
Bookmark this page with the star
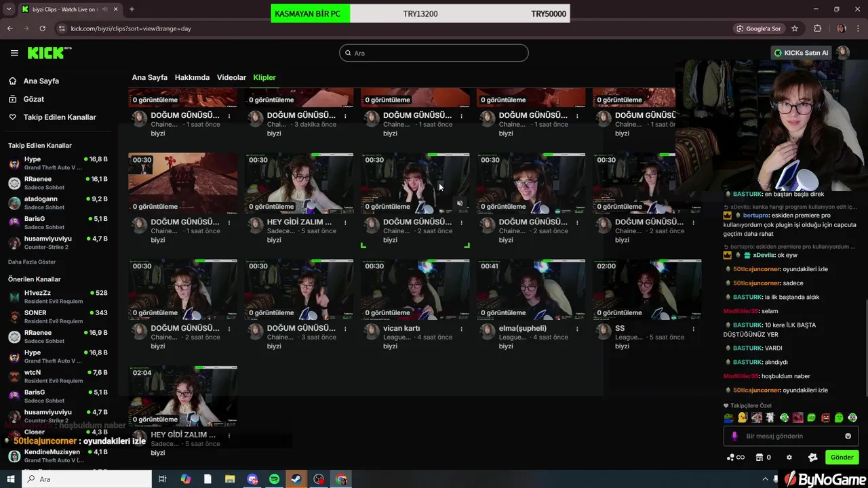[x=795, y=28]
